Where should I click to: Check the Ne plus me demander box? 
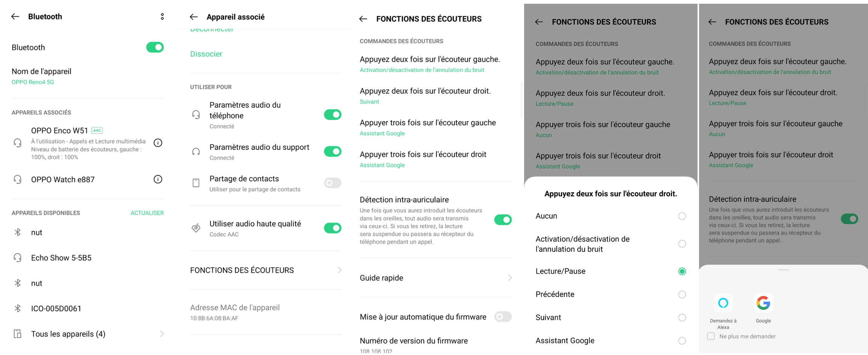[711, 336]
